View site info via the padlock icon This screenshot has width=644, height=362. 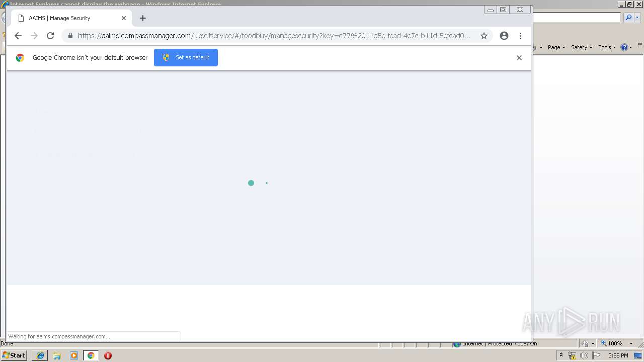70,36
